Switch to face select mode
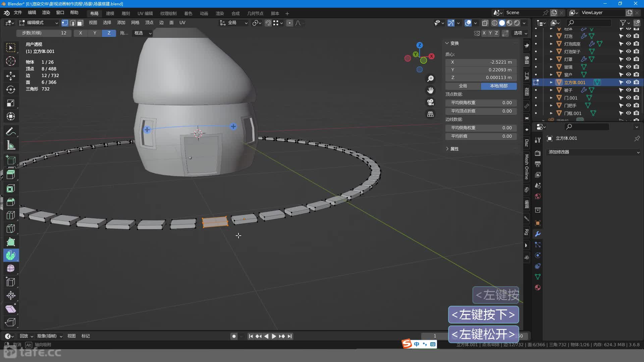Screen dimensions: 644x362 pyautogui.click(x=80, y=23)
